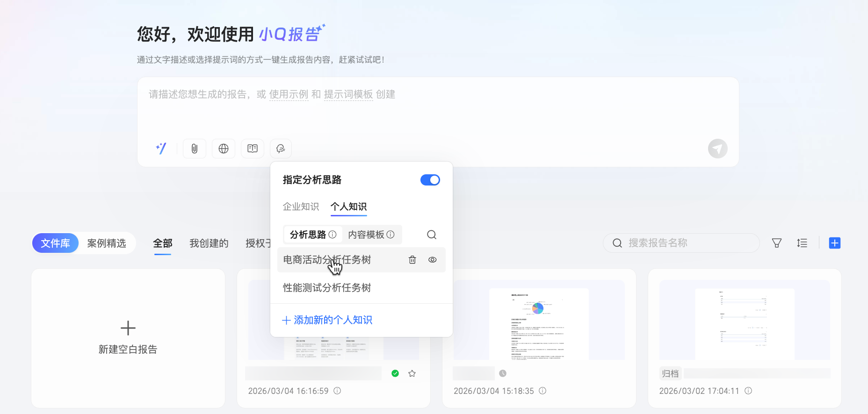This screenshot has width=868, height=414.
Task: Click green status check on 16:16:59 report
Action: (x=395, y=373)
